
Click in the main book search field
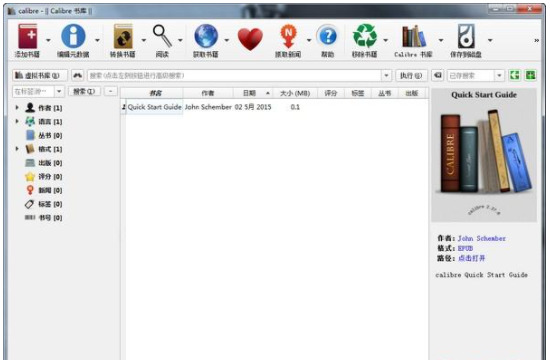(235, 75)
